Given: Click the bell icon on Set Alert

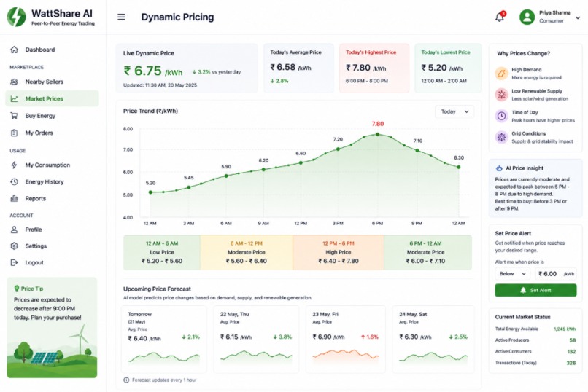Looking at the screenshot, I should point(523,290).
